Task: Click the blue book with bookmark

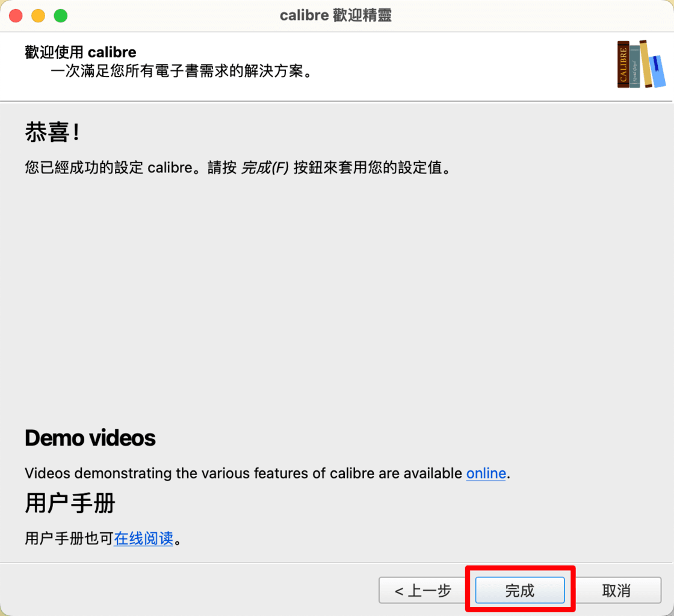Action: click(x=659, y=71)
